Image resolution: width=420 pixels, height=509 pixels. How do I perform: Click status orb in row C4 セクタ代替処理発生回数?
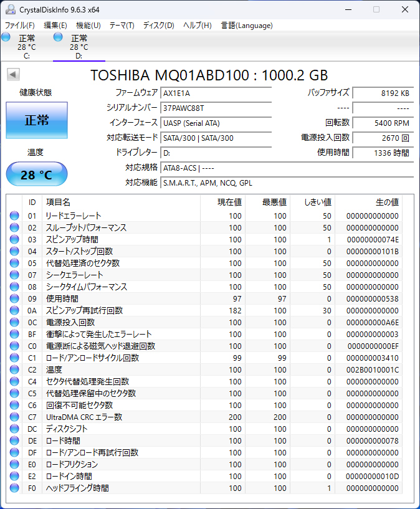point(14,381)
